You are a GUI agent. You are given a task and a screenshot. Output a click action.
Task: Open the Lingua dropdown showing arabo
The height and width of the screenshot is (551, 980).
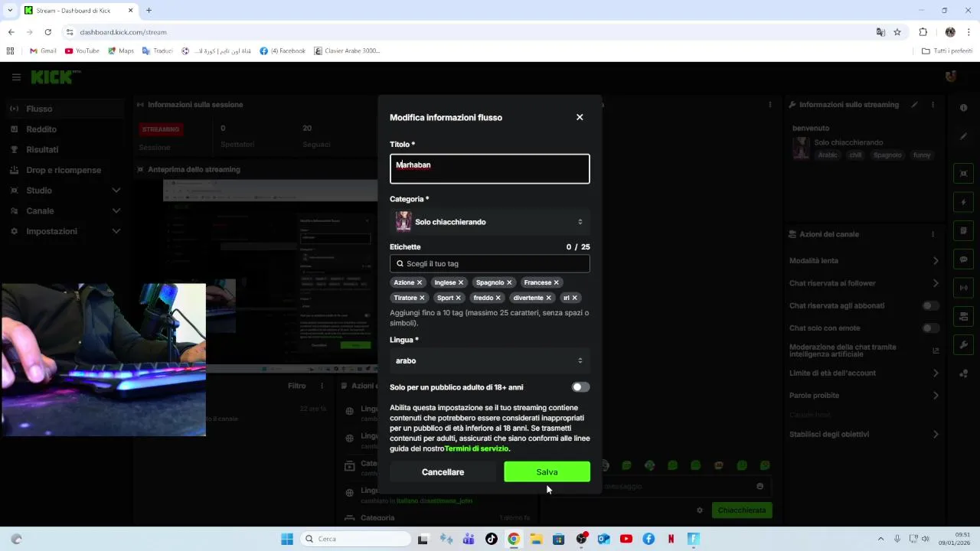[x=490, y=360]
